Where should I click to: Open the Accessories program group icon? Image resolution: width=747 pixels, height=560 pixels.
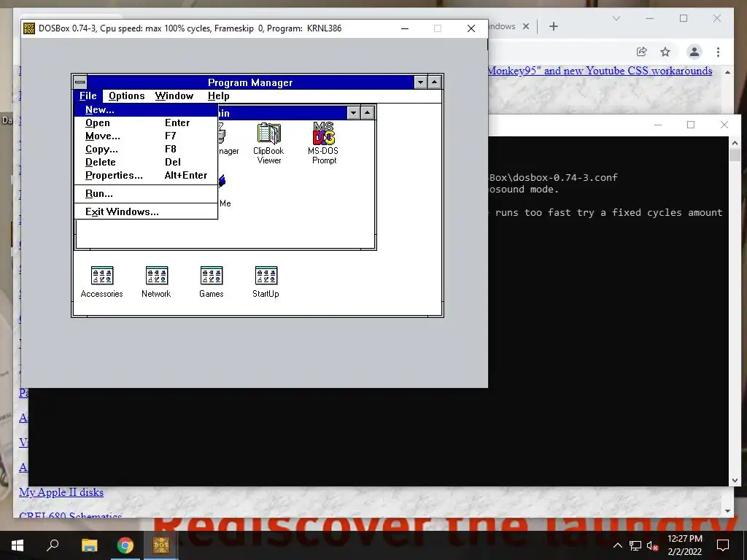click(102, 282)
